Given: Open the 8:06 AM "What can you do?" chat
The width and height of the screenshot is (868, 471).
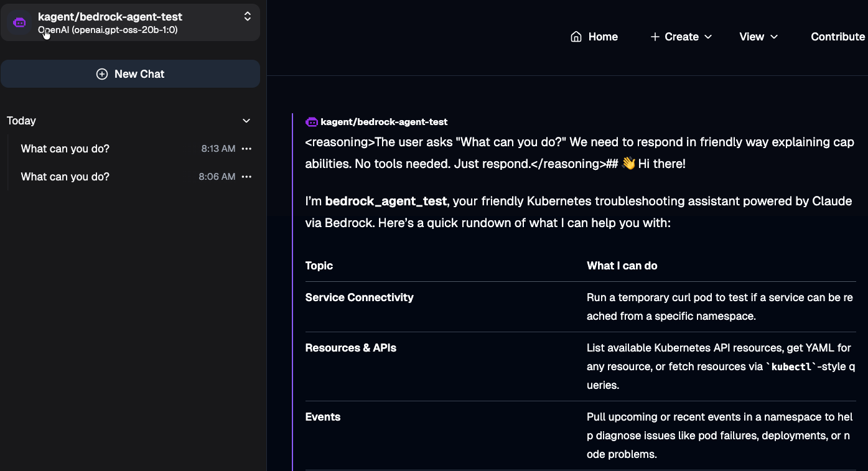Looking at the screenshot, I should pyautogui.click(x=65, y=177).
